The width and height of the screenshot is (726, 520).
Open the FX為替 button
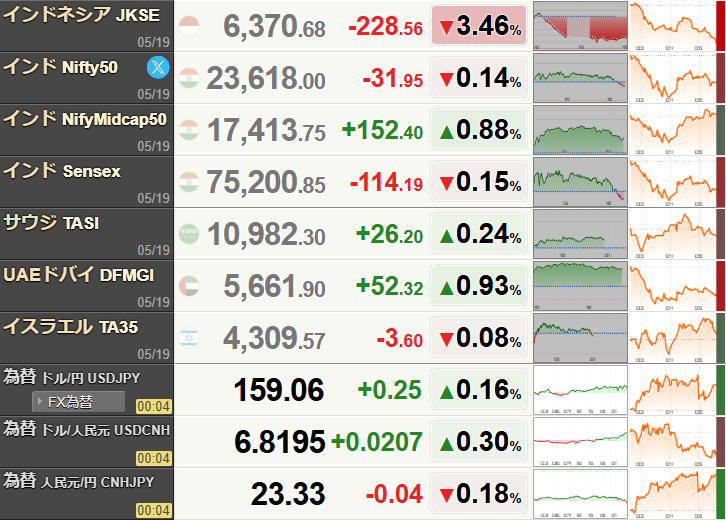pyautogui.click(x=79, y=401)
